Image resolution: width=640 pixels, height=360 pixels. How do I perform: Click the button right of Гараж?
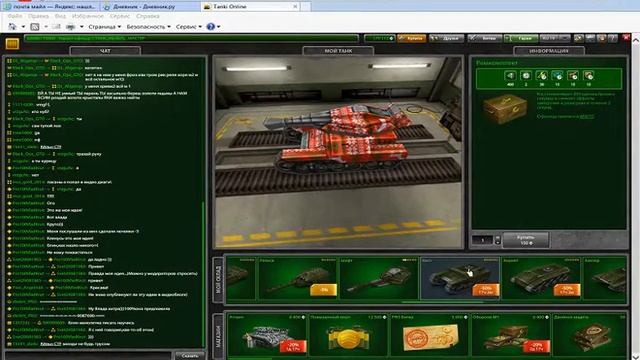coord(554,38)
